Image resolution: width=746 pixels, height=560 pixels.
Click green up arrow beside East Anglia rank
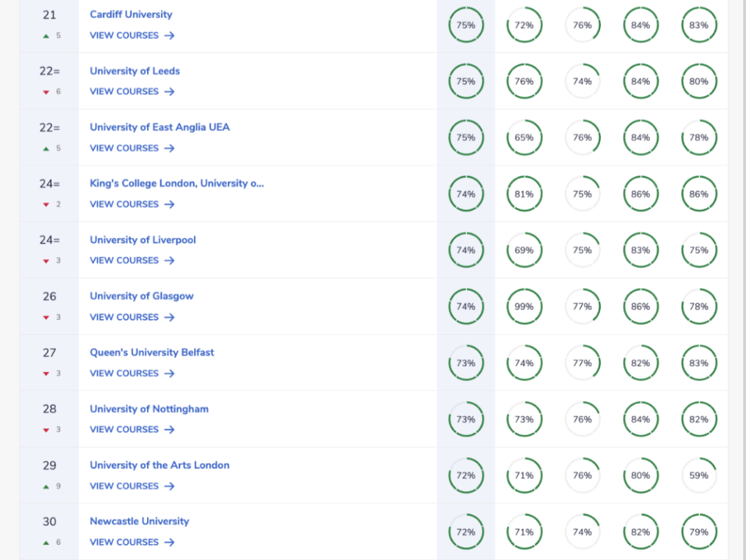pos(46,148)
